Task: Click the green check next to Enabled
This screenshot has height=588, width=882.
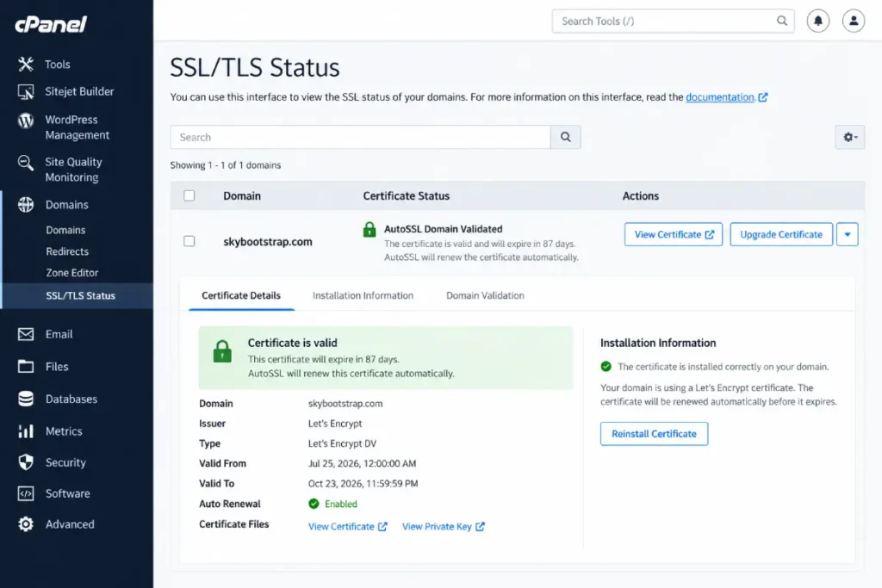Action: [x=314, y=504]
